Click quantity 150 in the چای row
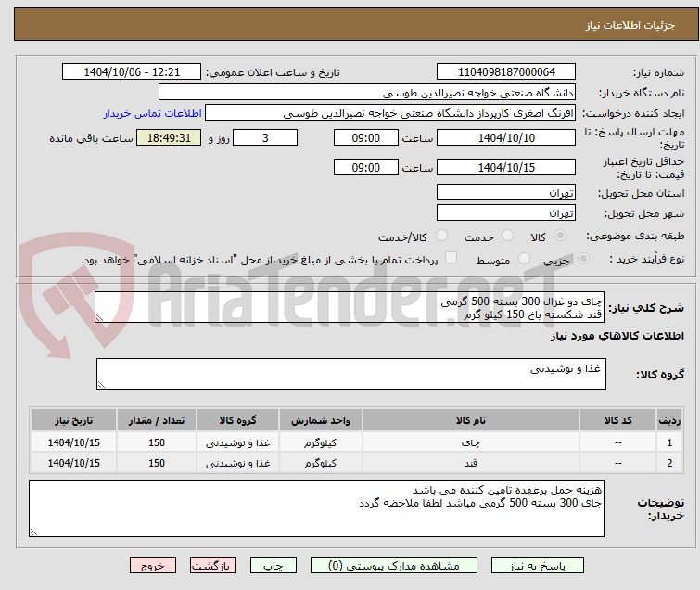 click(157, 442)
